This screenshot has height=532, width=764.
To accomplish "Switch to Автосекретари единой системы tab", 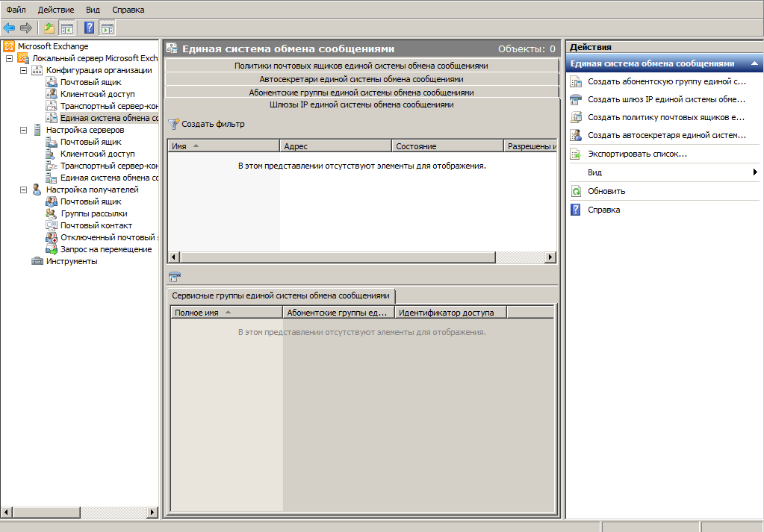I will (361, 79).
